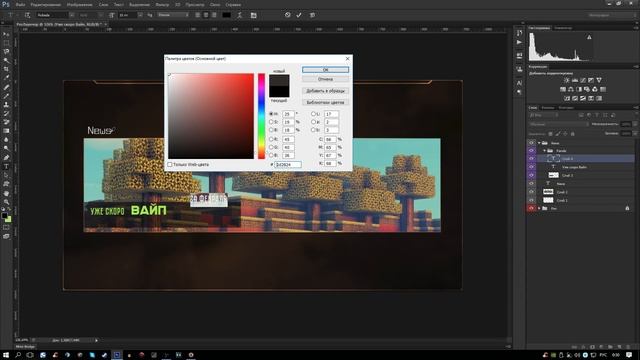Select the Pen tool
Viewport: 640px width, 360px height.
click(6, 158)
